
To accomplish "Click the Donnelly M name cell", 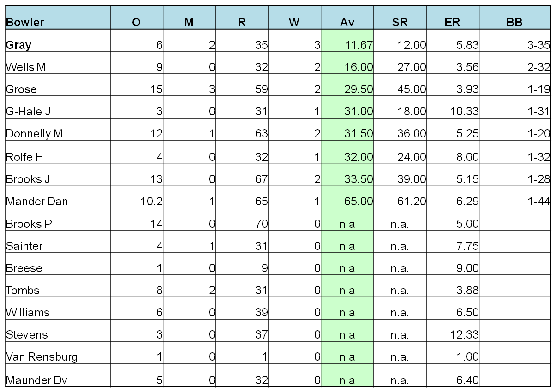I will (x=58, y=134).
